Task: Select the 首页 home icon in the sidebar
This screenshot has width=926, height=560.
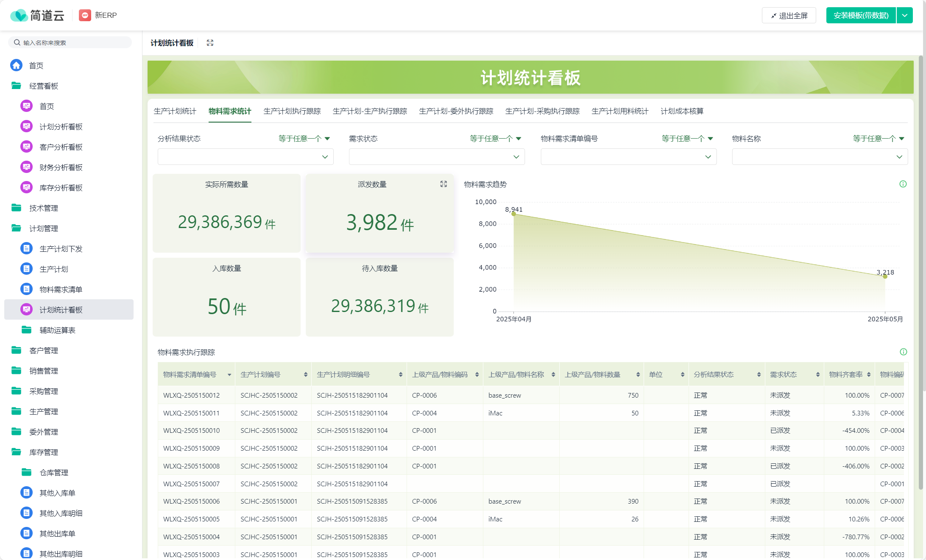Action: coord(17,65)
